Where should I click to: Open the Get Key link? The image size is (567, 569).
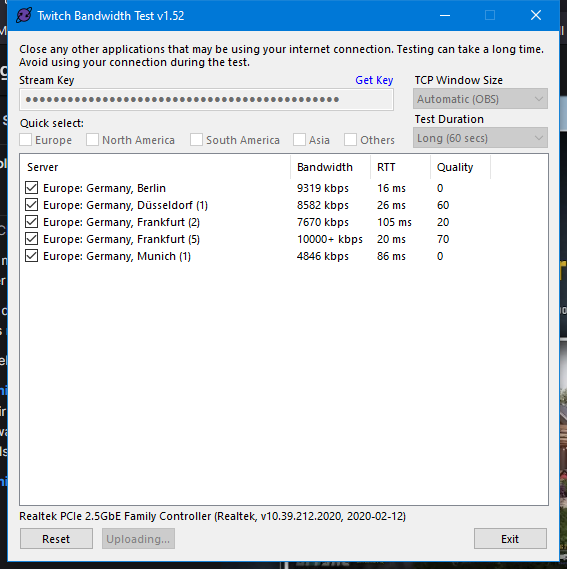374,80
